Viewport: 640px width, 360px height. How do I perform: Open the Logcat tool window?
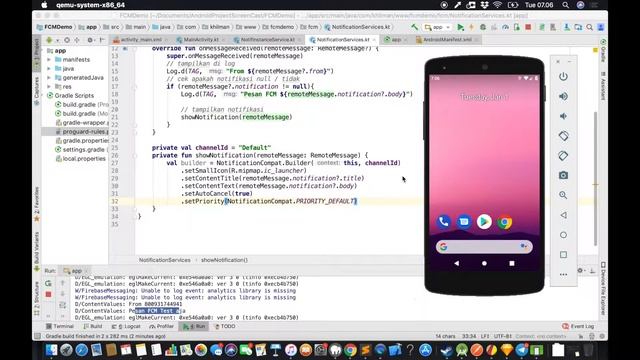126,326
